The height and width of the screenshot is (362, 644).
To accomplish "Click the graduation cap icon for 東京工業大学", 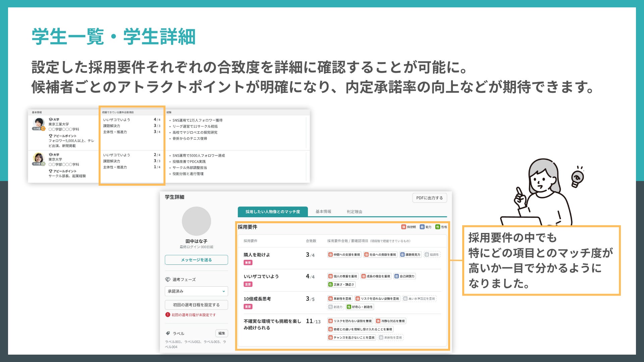I will [51, 119].
